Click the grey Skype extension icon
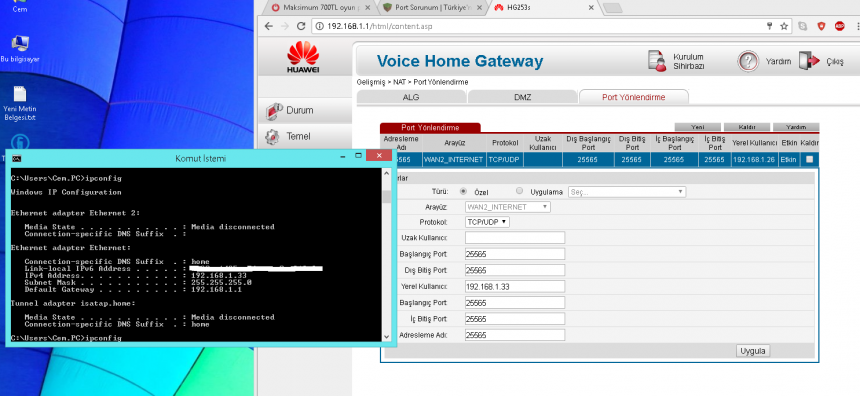Screen dimensions: 860x396 tap(803, 26)
